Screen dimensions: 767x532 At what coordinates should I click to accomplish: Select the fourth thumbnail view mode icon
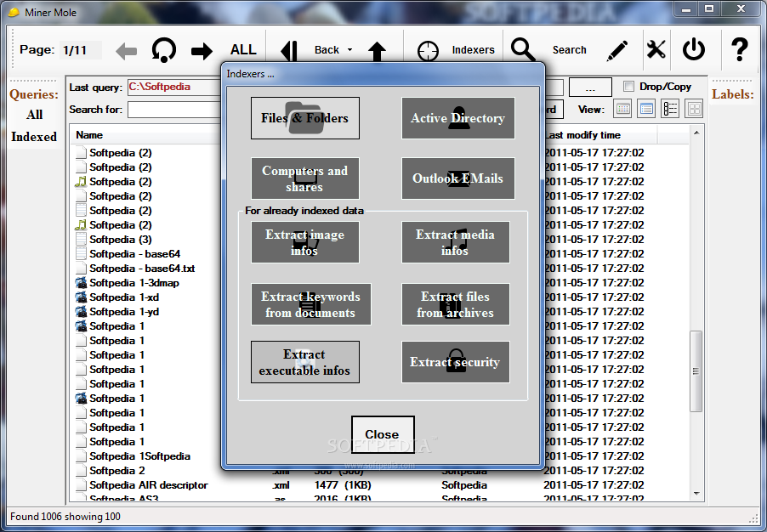[x=694, y=109]
